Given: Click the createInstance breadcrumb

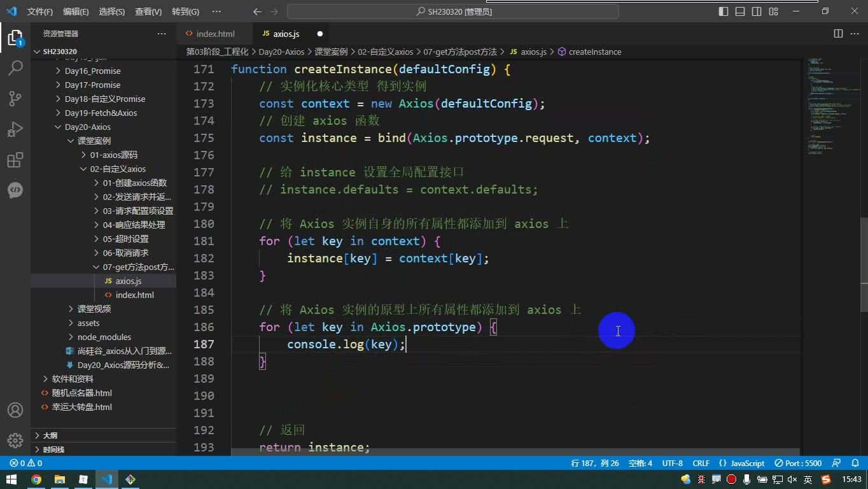Looking at the screenshot, I should point(590,52).
